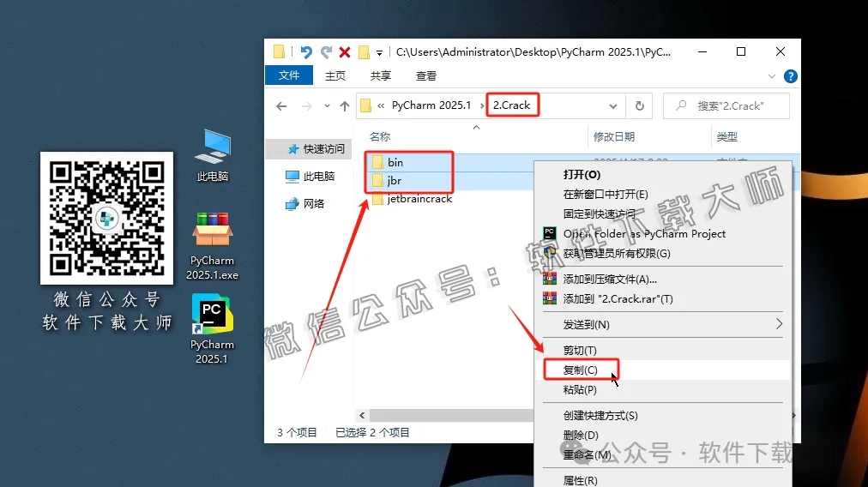Click the undo icon in title bar
Screen dimensions: 868x487
pyautogui.click(x=306, y=52)
